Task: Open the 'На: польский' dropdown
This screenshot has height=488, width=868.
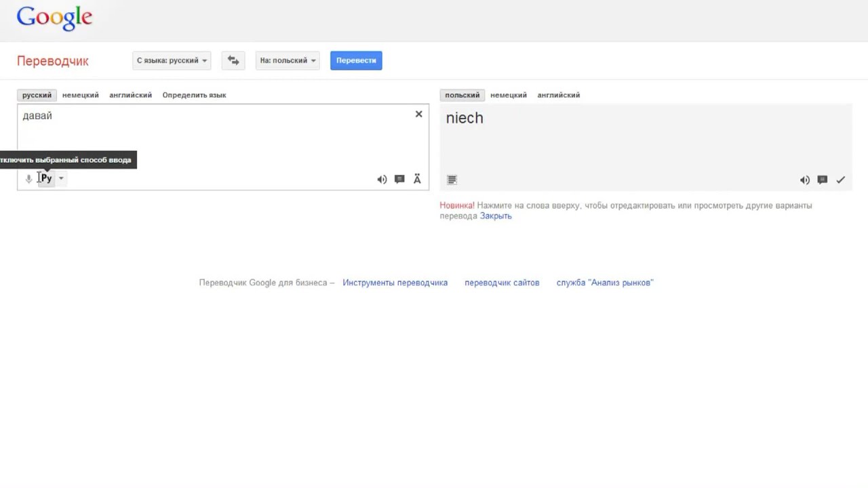Action: (288, 60)
